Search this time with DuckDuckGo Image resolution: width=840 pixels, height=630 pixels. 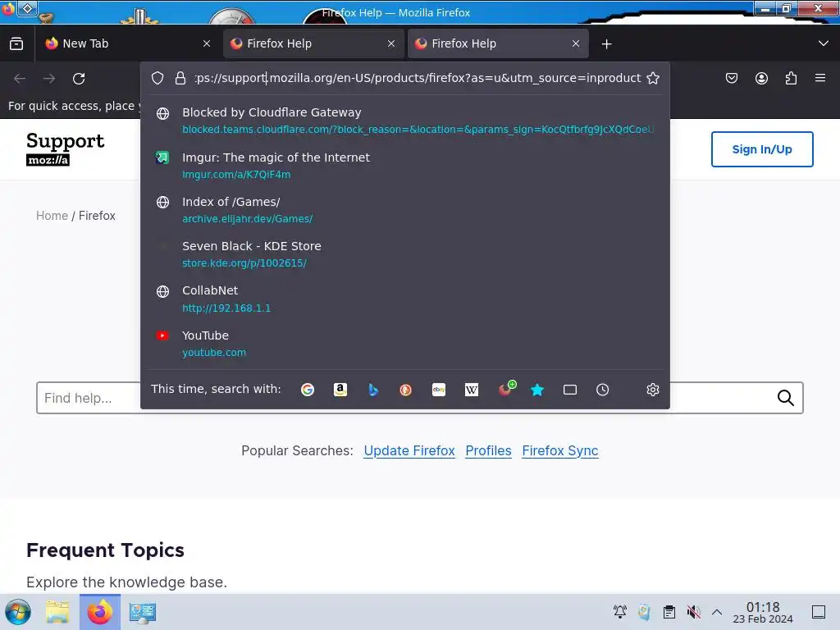pos(405,390)
